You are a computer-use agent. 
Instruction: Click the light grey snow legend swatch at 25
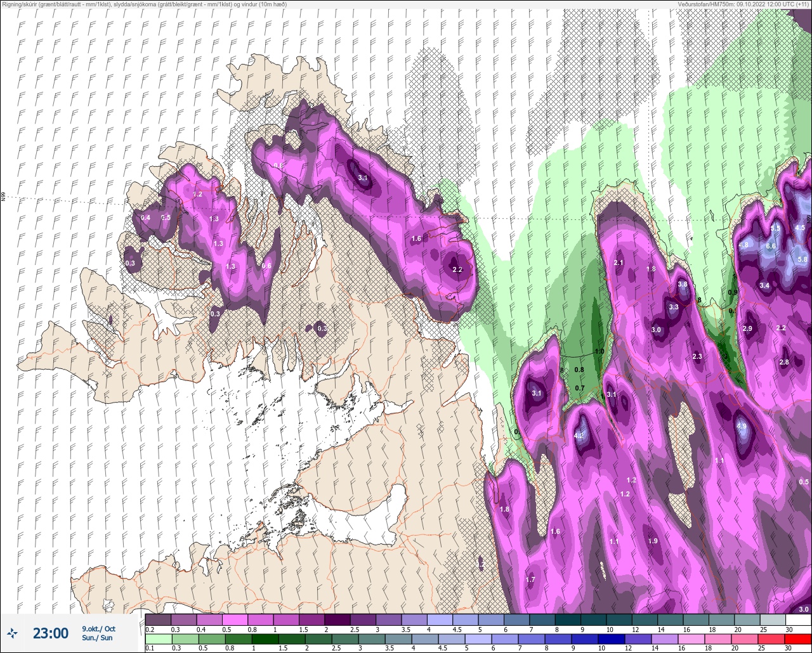(773, 619)
